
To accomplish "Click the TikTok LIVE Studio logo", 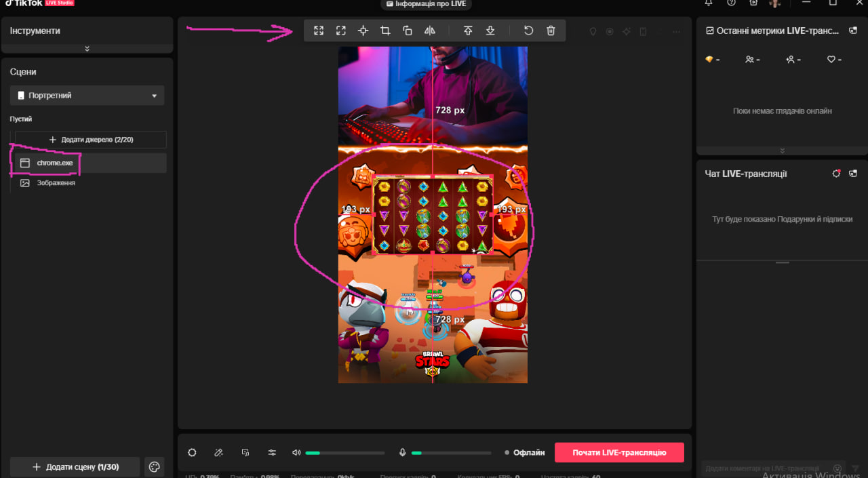I will tap(40, 3).
